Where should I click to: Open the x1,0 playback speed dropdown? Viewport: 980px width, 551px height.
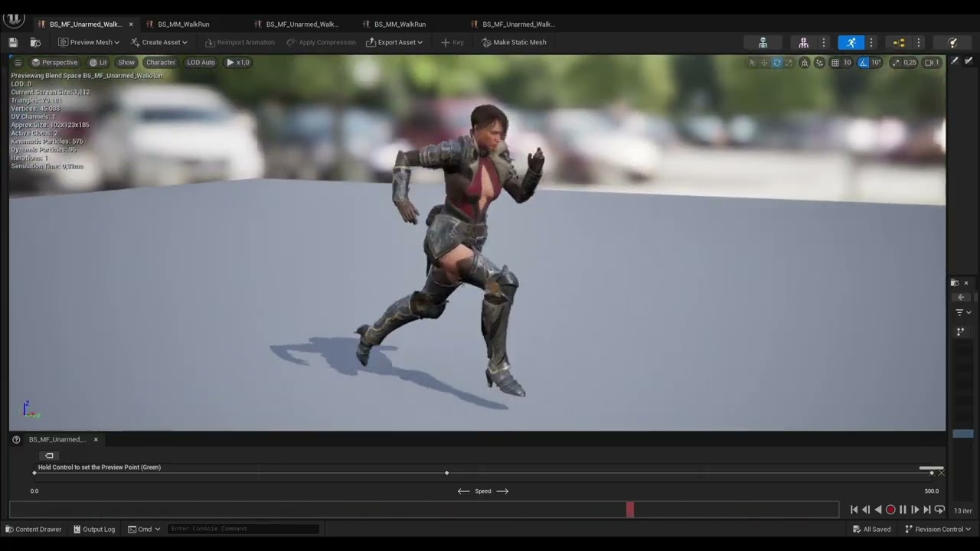(x=238, y=62)
